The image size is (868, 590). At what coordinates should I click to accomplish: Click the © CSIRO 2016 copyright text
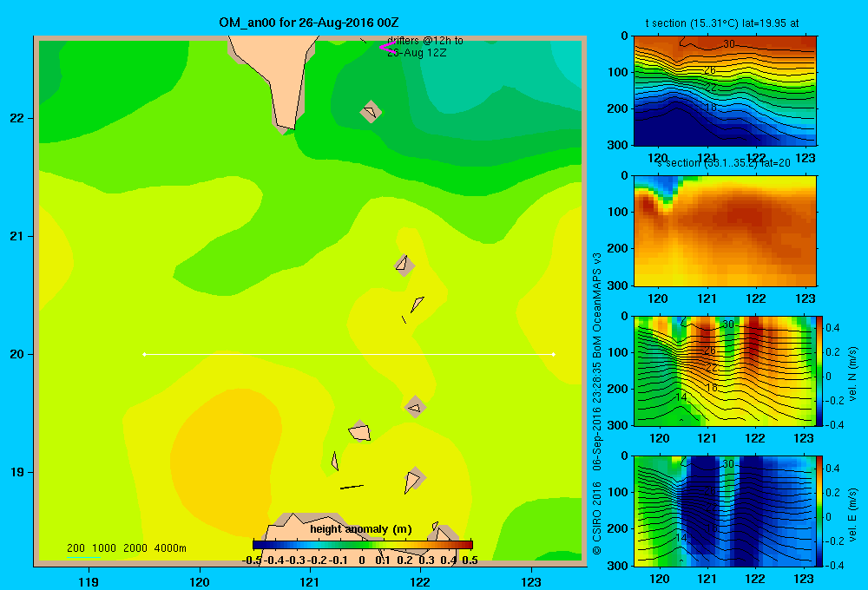(x=597, y=518)
